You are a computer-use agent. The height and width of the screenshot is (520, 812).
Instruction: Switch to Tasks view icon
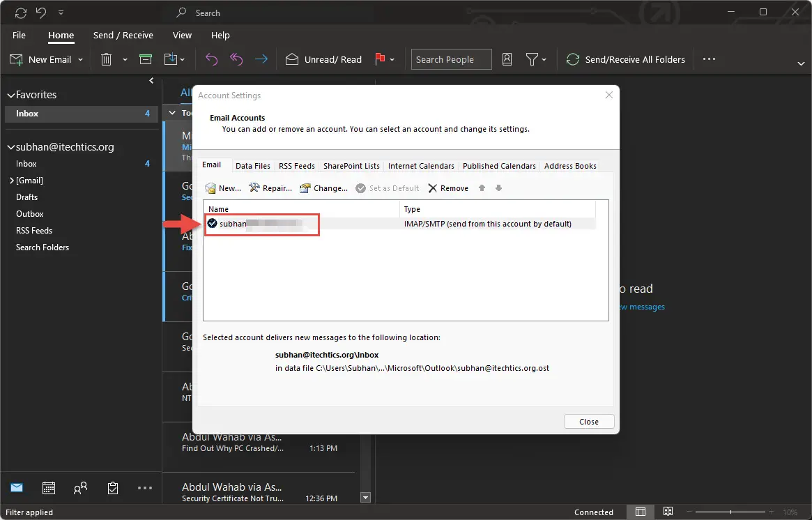click(113, 487)
